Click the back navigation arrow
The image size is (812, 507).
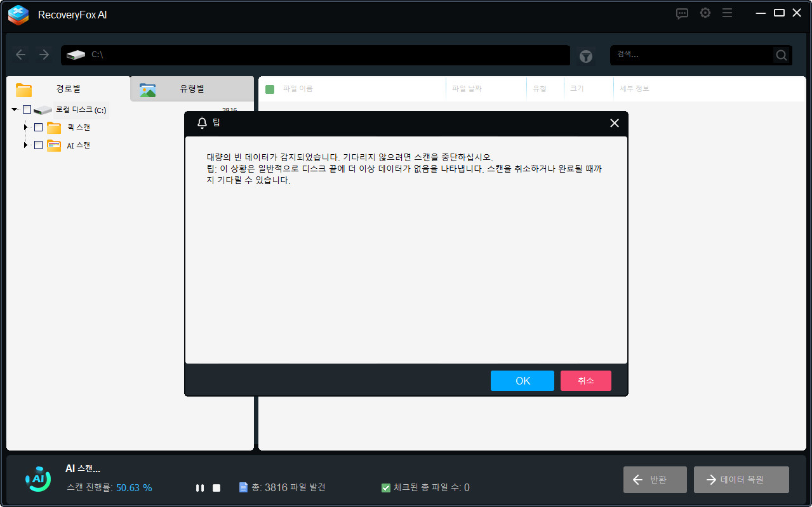20,55
